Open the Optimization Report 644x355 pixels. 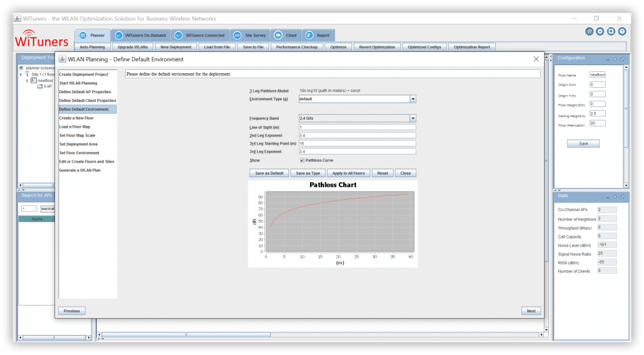pos(472,47)
